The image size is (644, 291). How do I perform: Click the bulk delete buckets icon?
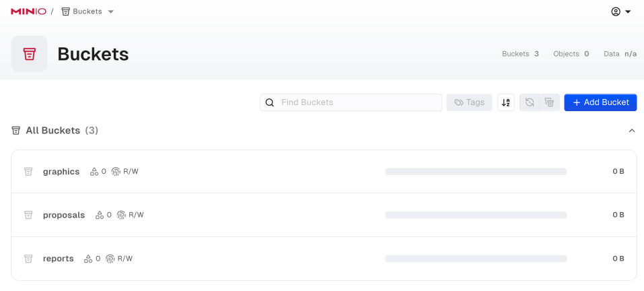pos(550,102)
